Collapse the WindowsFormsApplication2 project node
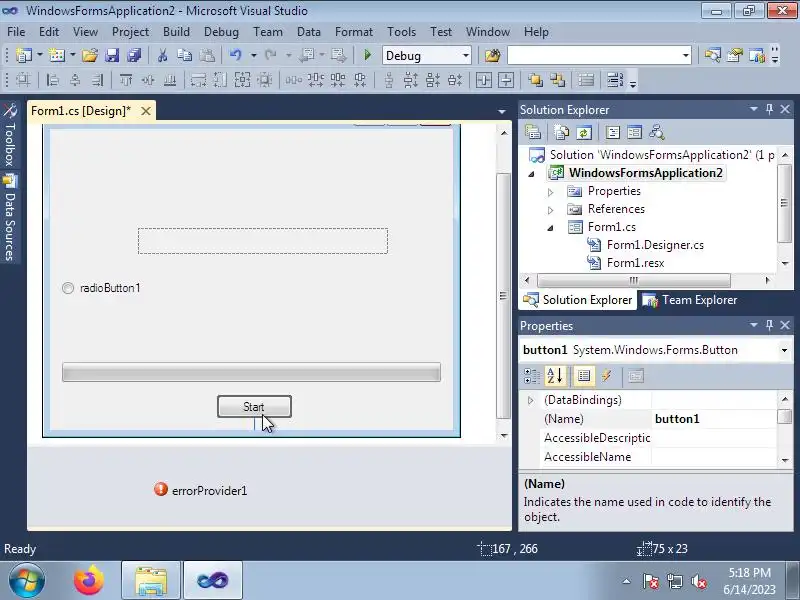 coord(532,174)
